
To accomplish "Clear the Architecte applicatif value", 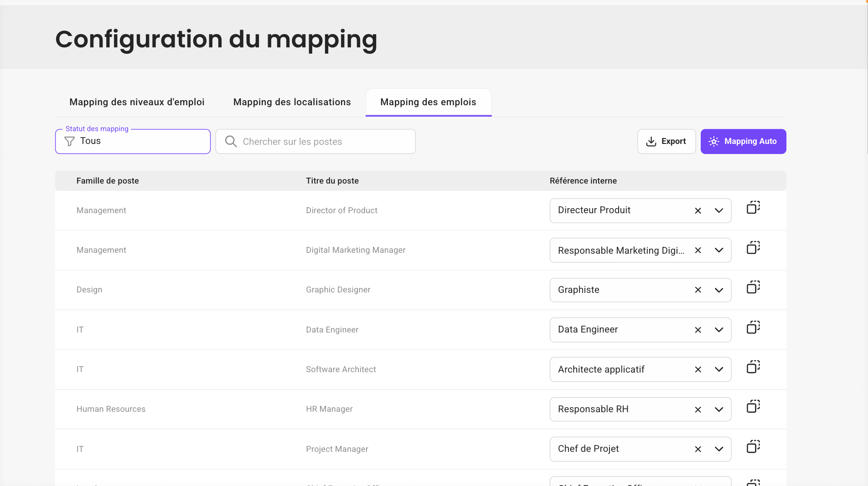I will pyautogui.click(x=698, y=369).
